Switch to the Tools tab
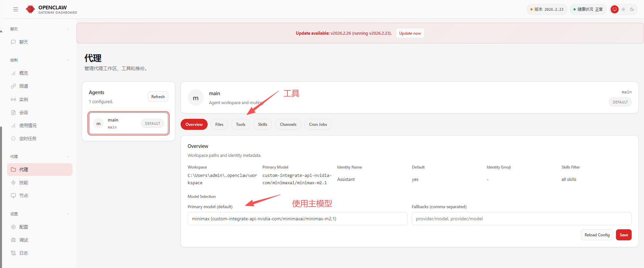Viewport: 644px width, 268px height. tap(241, 124)
